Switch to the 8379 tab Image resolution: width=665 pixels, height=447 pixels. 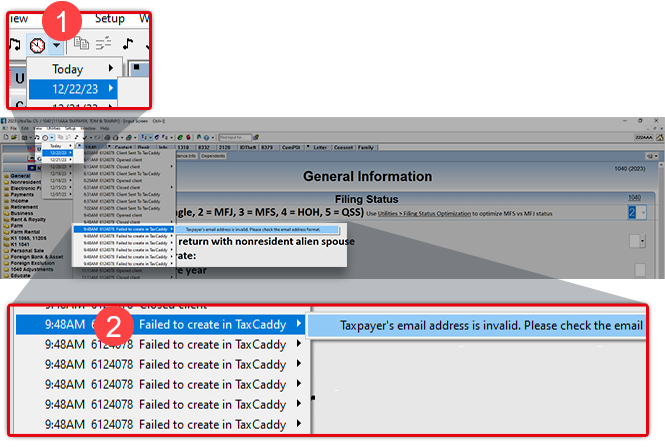267,148
